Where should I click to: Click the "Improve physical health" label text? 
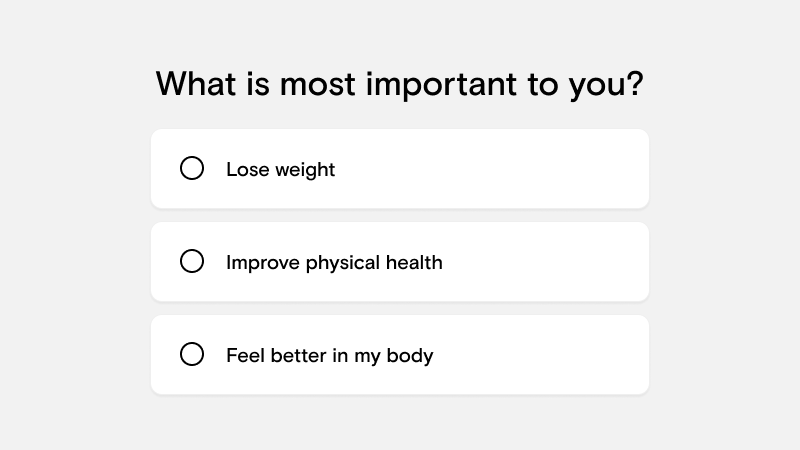[334, 262]
